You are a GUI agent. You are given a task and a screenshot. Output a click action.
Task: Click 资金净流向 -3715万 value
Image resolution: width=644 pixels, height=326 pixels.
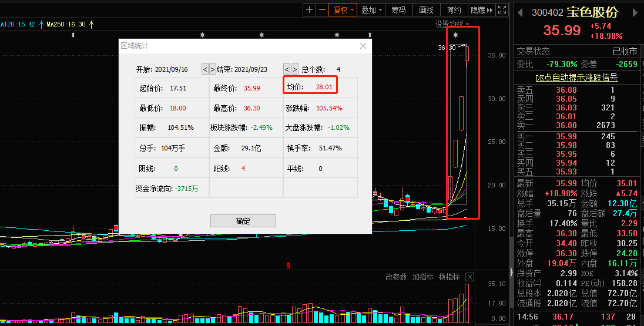point(186,189)
